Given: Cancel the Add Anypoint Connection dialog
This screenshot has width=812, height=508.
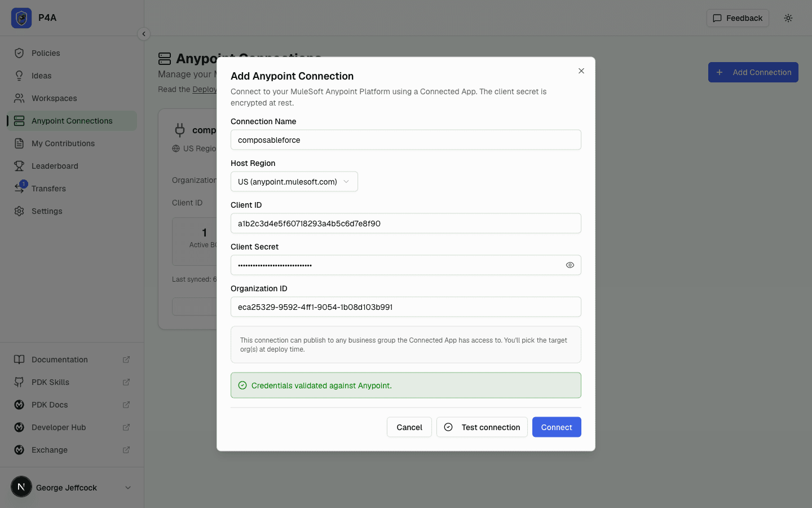Looking at the screenshot, I should 409,427.
